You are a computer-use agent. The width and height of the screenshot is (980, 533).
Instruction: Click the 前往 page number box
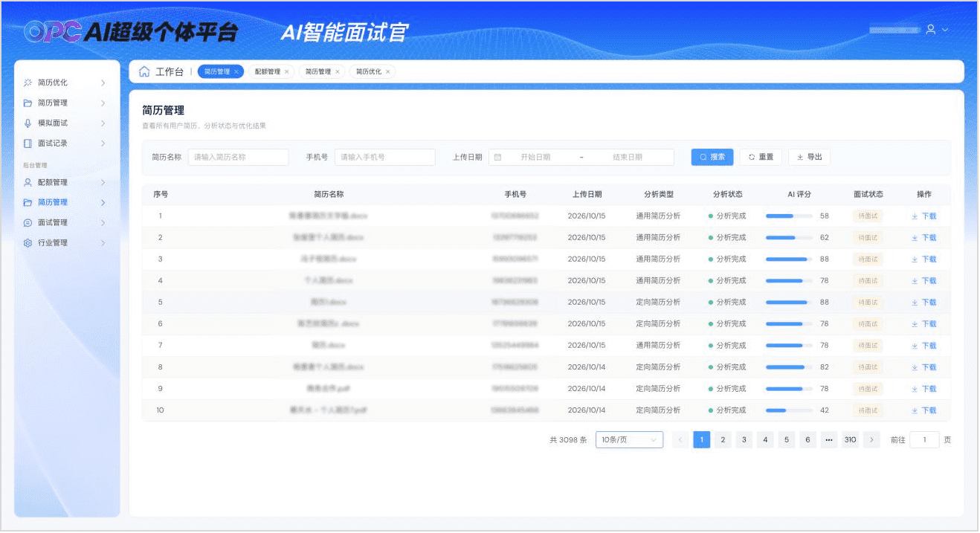tap(925, 439)
